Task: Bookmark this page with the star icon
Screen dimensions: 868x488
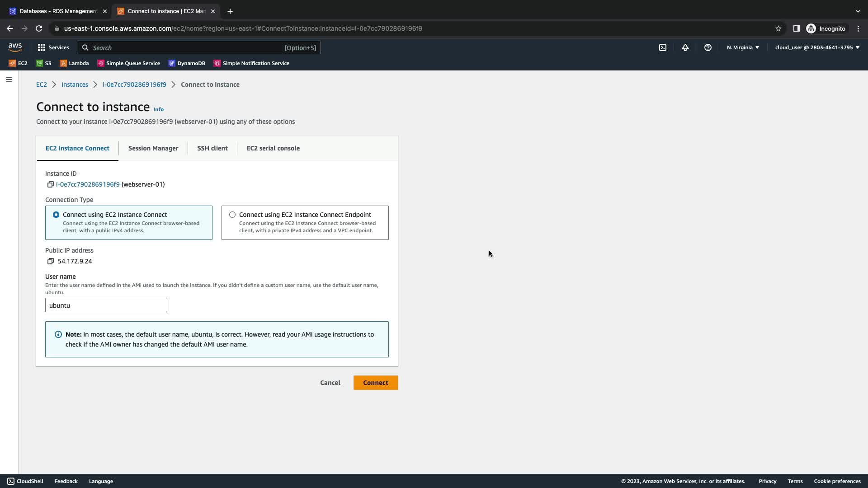Action: (778, 28)
